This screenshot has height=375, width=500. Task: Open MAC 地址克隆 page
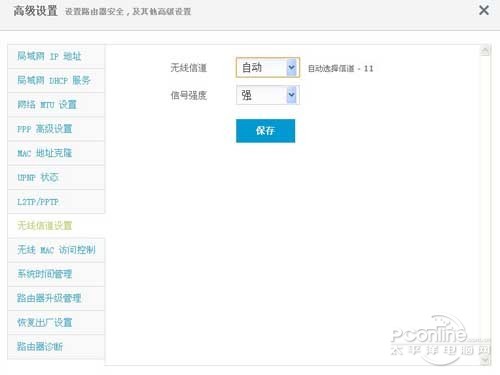tap(56, 153)
